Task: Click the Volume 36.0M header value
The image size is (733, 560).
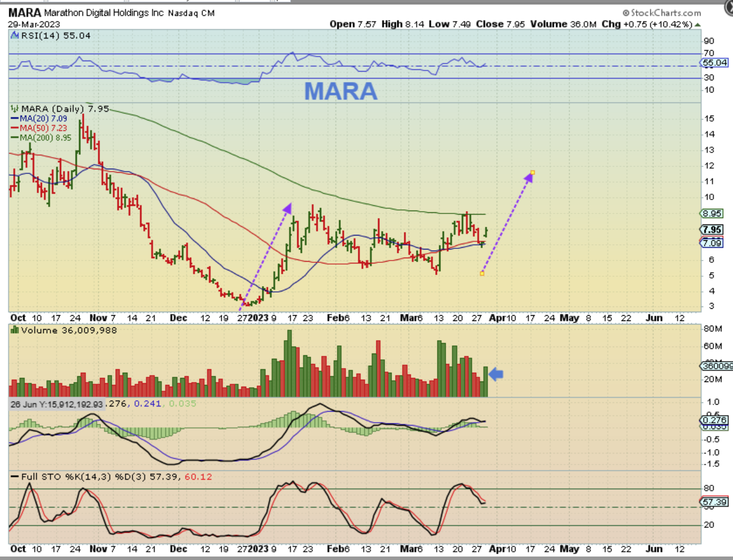Action: (x=564, y=24)
